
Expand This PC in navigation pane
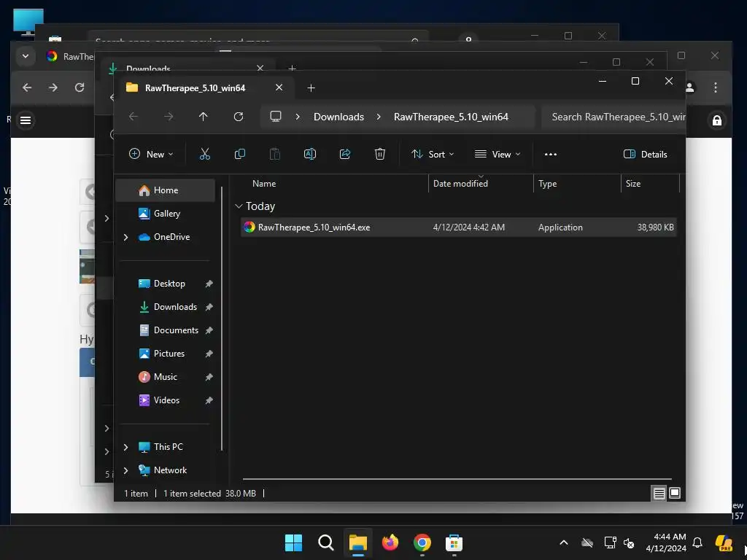click(125, 447)
